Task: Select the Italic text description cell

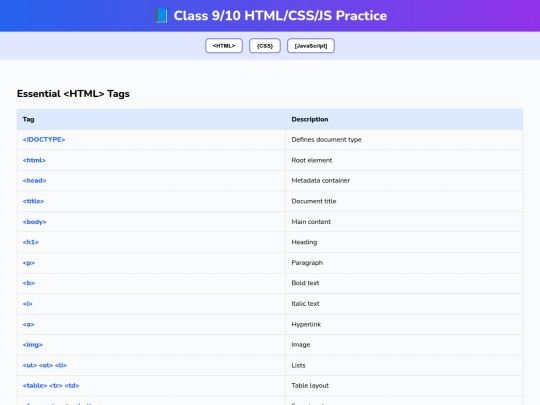Action: 404,304
